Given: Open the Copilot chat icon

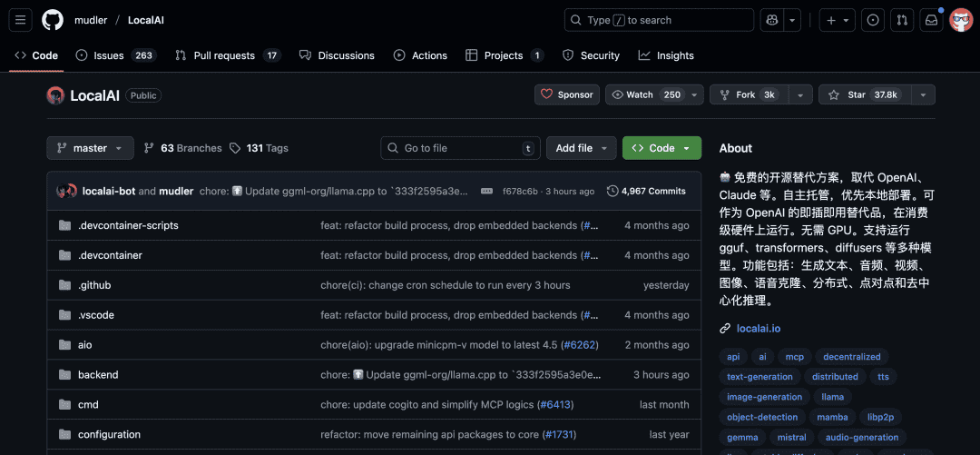Looking at the screenshot, I should click(x=772, y=20).
